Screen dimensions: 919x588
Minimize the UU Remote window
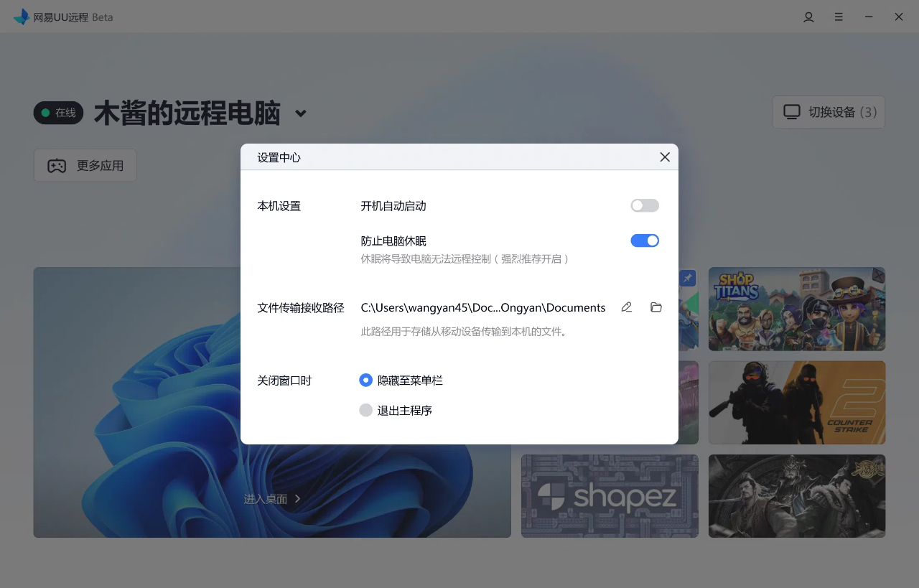pyautogui.click(x=869, y=17)
